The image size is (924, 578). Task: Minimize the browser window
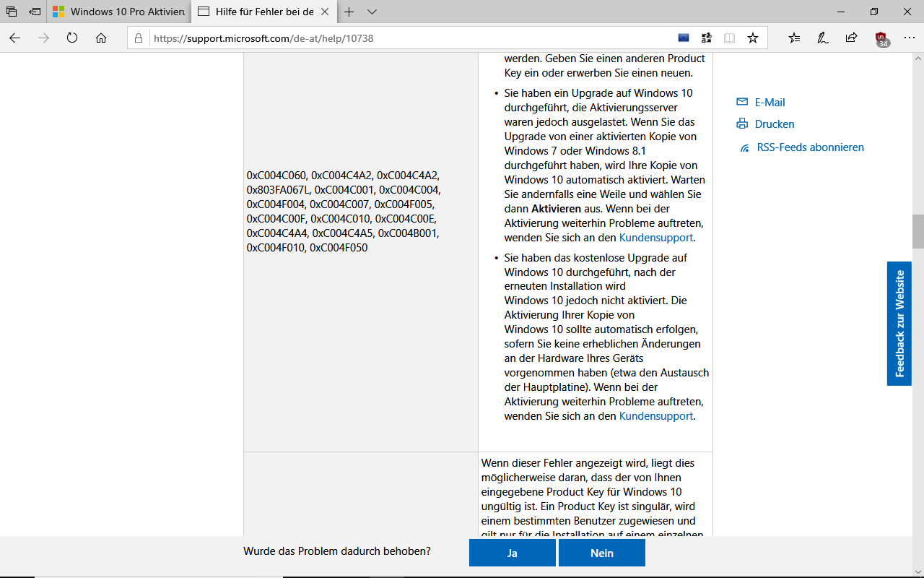pyautogui.click(x=841, y=12)
